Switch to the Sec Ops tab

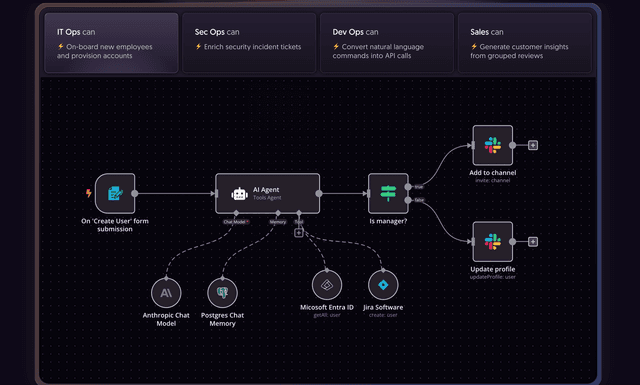[x=249, y=43]
